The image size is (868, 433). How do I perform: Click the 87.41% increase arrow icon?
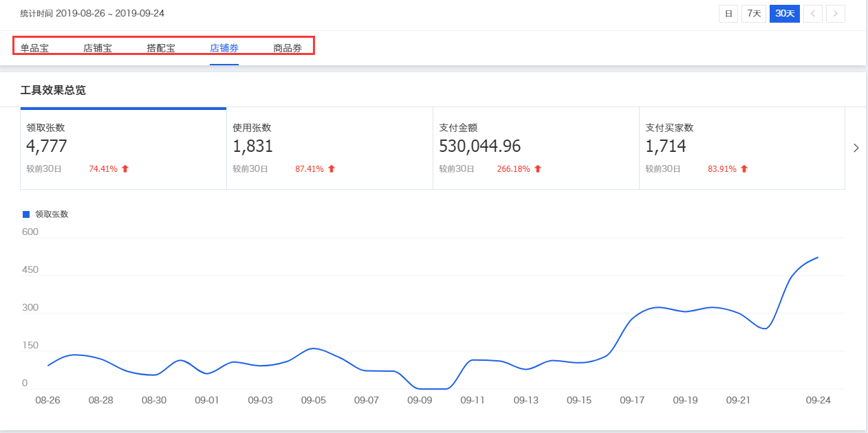[x=332, y=169]
